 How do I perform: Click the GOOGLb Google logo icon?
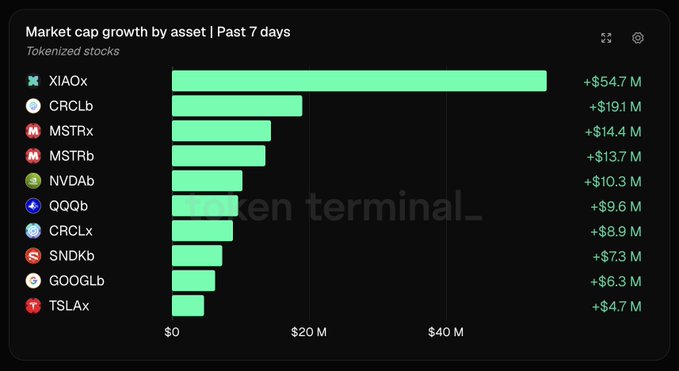(33, 281)
